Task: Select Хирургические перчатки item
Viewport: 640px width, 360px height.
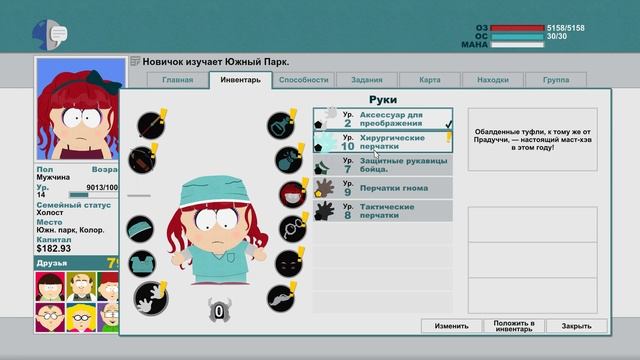Action: click(x=383, y=142)
